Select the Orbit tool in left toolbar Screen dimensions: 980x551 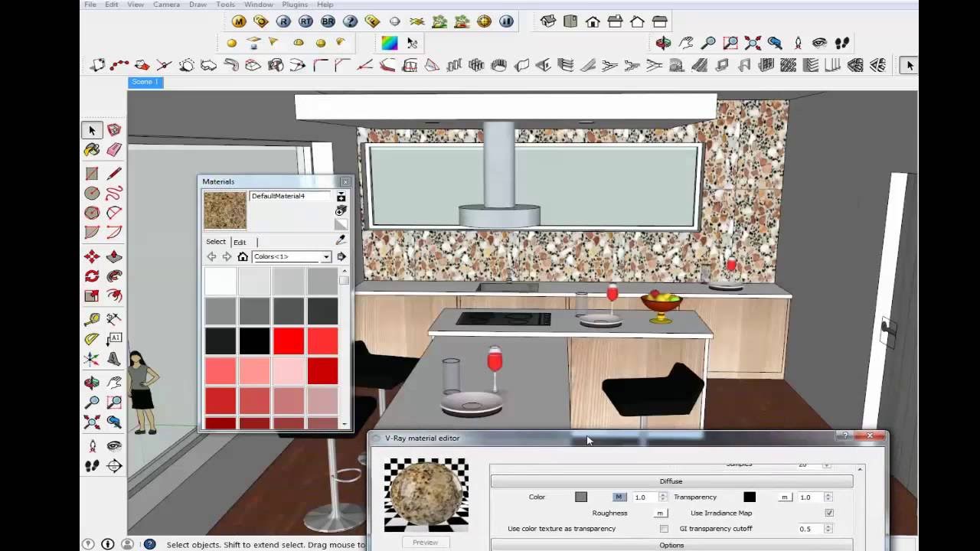click(x=92, y=382)
